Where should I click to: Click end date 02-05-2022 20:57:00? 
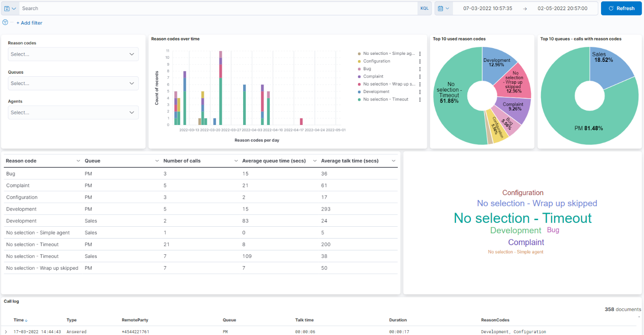(563, 8)
